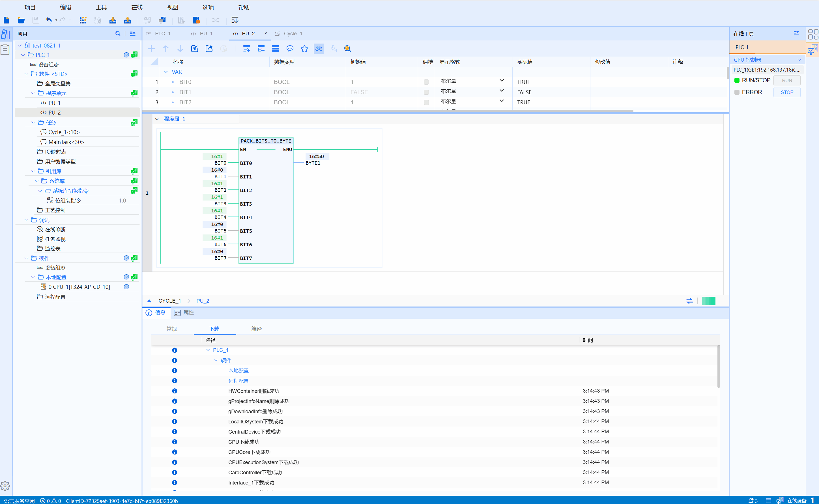Click the new project file icon
The height and width of the screenshot is (504, 819).
point(6,20)
